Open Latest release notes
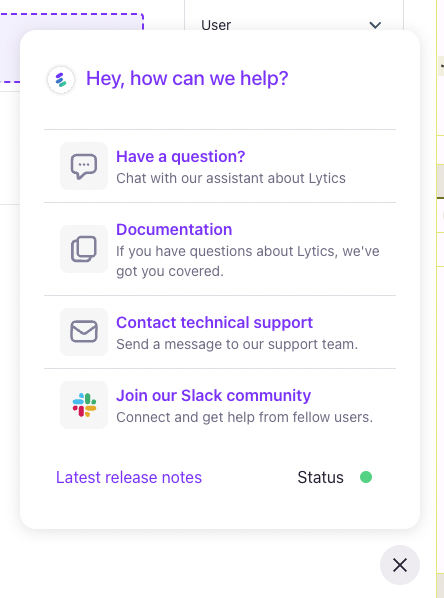The image size is (444, 598). 129,477
